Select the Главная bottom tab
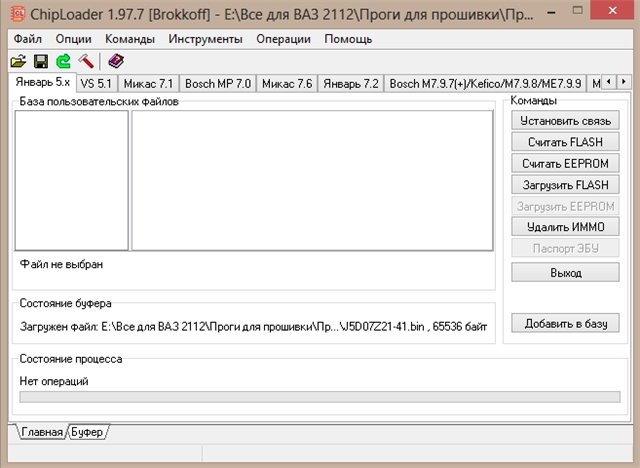This screenshot has width=640, height=468. click(42, 432)
